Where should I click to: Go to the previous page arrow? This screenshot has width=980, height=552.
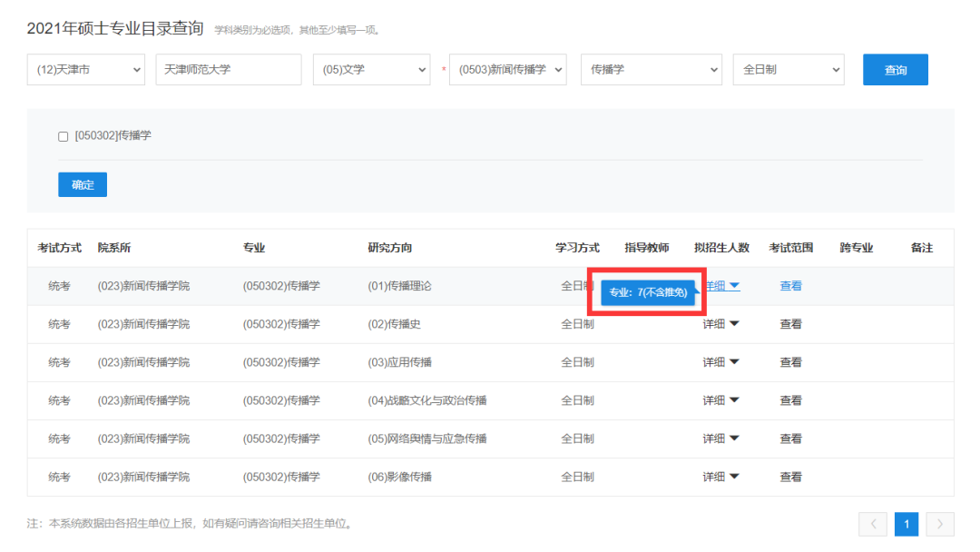tap(873, 524)
